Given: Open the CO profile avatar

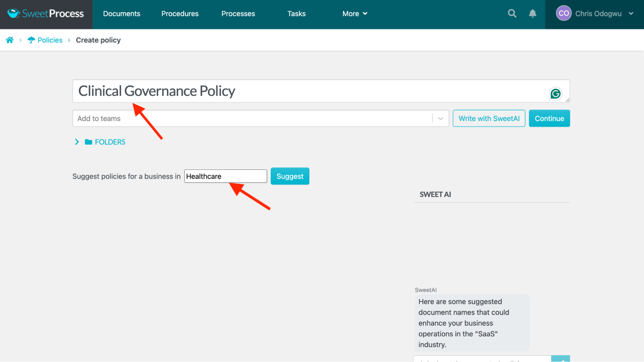Looking at the screenshot, I should pos(563,14).
